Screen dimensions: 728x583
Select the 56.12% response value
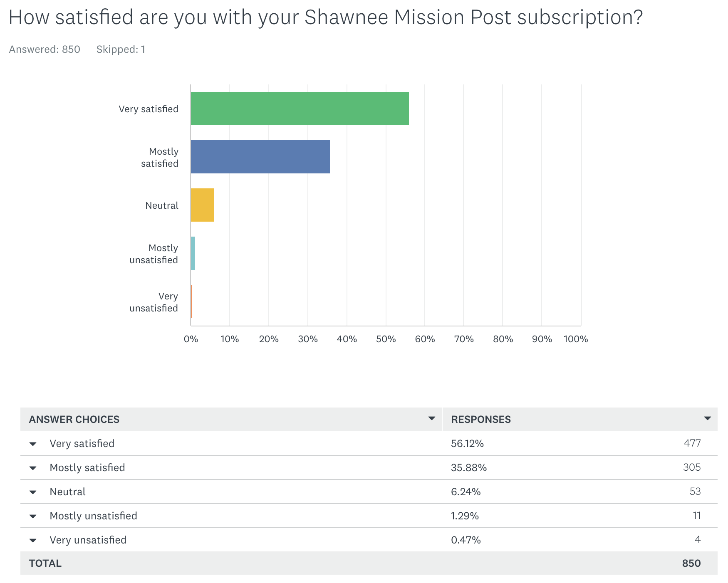point(467,444)
